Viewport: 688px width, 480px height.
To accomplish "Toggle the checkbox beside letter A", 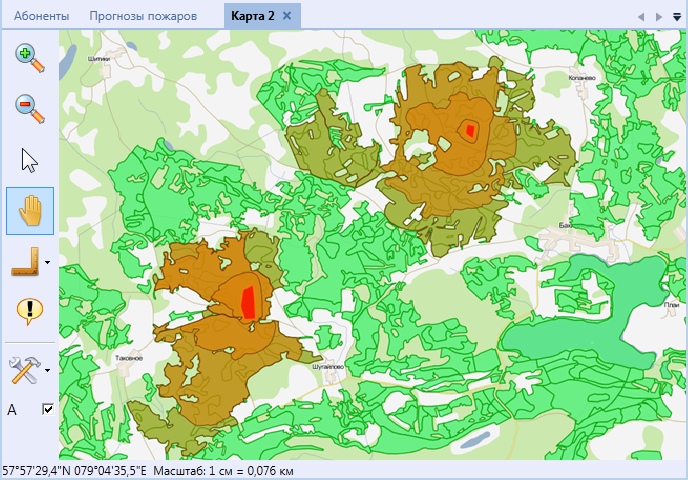I will click(x=48, y=409).
